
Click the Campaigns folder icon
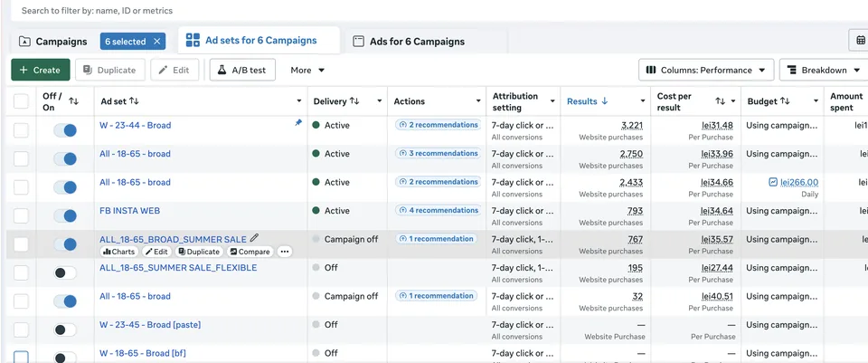[x=24, y=42]
